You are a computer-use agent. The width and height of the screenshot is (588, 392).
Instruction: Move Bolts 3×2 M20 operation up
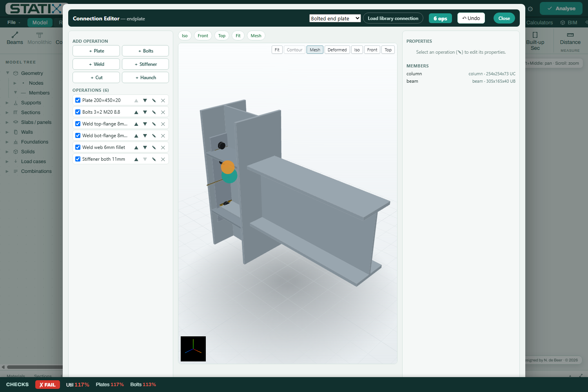tap(136, 112)
